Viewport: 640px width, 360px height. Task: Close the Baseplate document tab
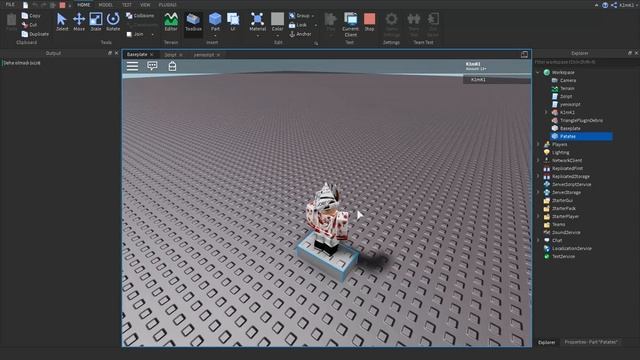pos(152,55)
